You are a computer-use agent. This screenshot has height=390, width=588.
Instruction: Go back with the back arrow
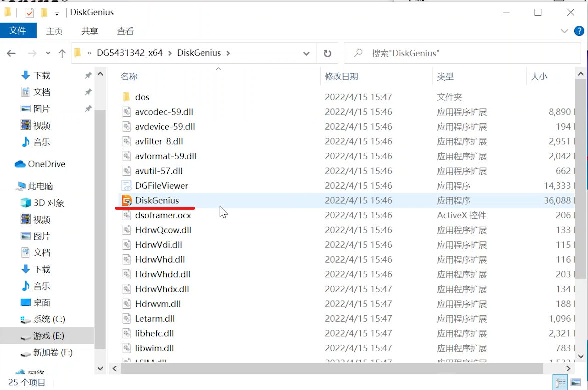(11, 53)
